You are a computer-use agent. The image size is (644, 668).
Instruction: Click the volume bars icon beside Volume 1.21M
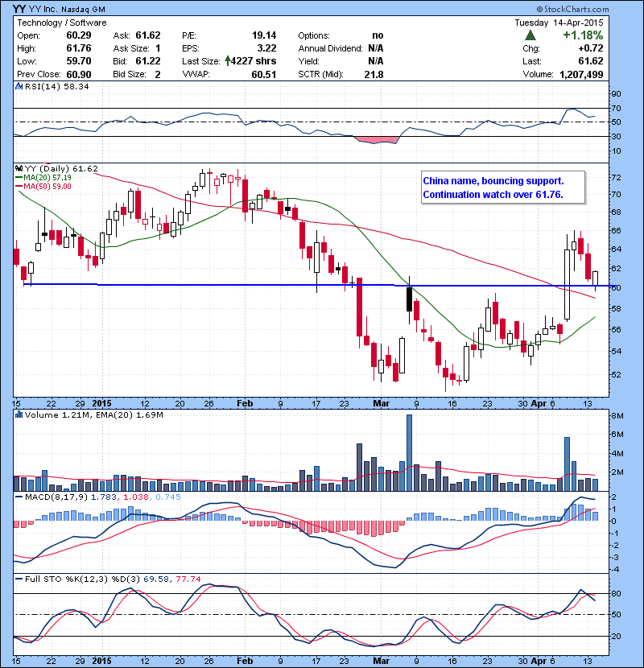[19, 414]
